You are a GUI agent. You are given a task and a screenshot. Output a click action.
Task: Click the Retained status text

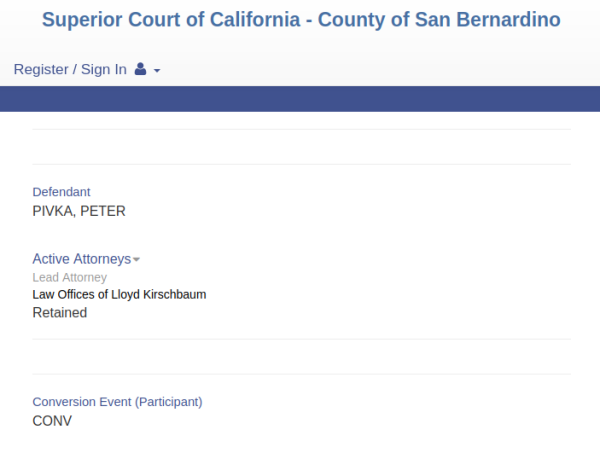pos(60,313)
